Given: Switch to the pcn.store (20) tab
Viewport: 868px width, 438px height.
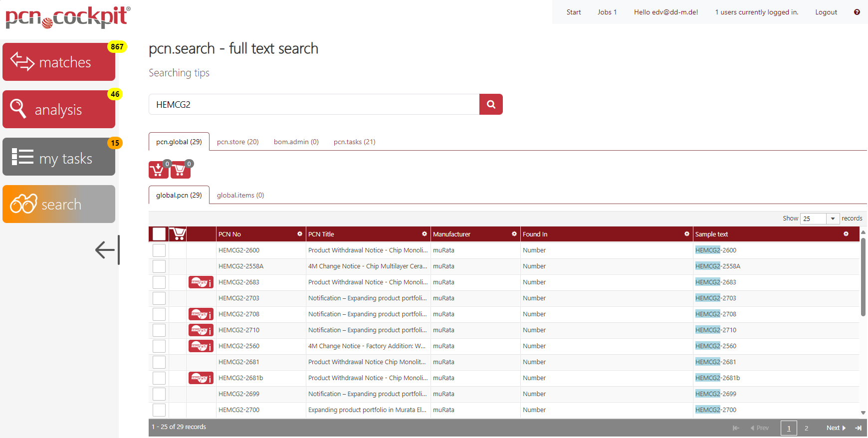Looking at the screenshot, I should (238, 142).
